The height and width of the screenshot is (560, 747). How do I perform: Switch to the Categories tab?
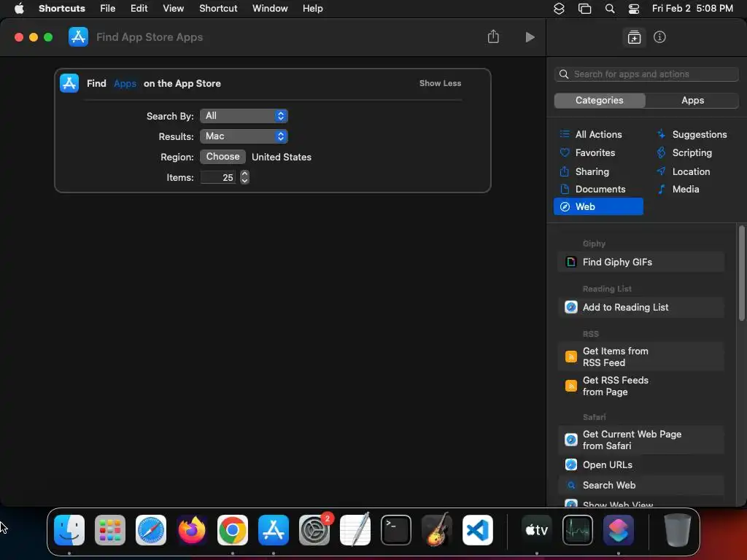pyautogui.click(x=600, y=101)
